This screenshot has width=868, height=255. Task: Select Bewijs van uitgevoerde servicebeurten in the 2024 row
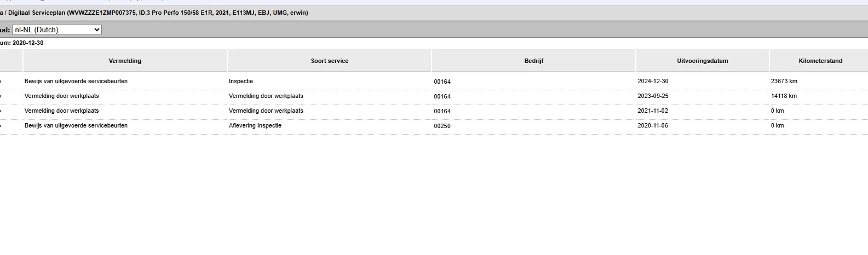(x=76, y=81)
